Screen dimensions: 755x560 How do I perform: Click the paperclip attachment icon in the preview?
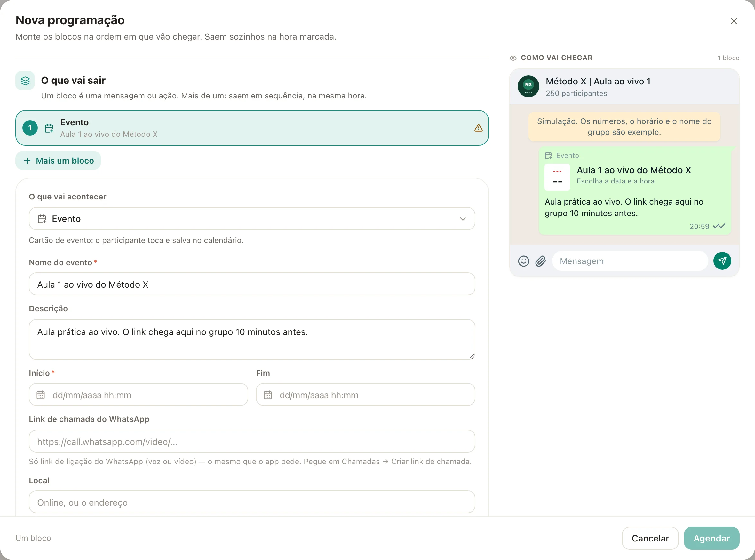tap(541, 261)
